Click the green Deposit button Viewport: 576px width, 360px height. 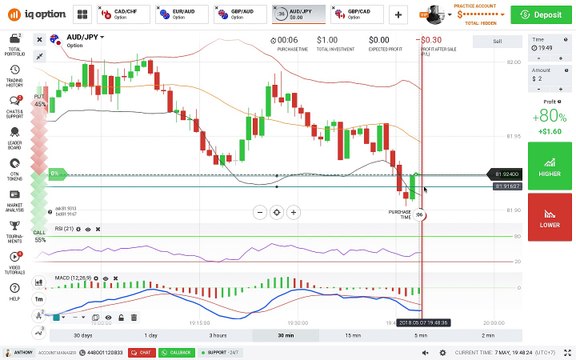point(541,15)
